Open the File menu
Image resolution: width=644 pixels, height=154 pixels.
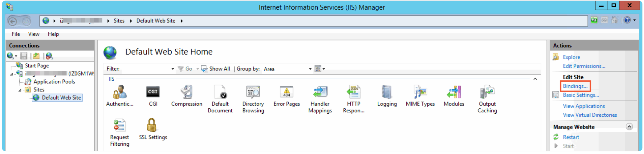16,34
